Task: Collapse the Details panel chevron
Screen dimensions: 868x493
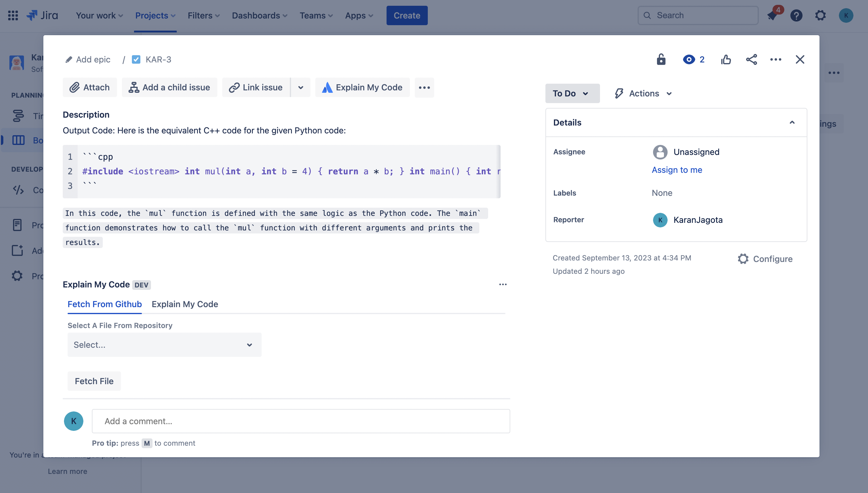Action: pos(792,122)
